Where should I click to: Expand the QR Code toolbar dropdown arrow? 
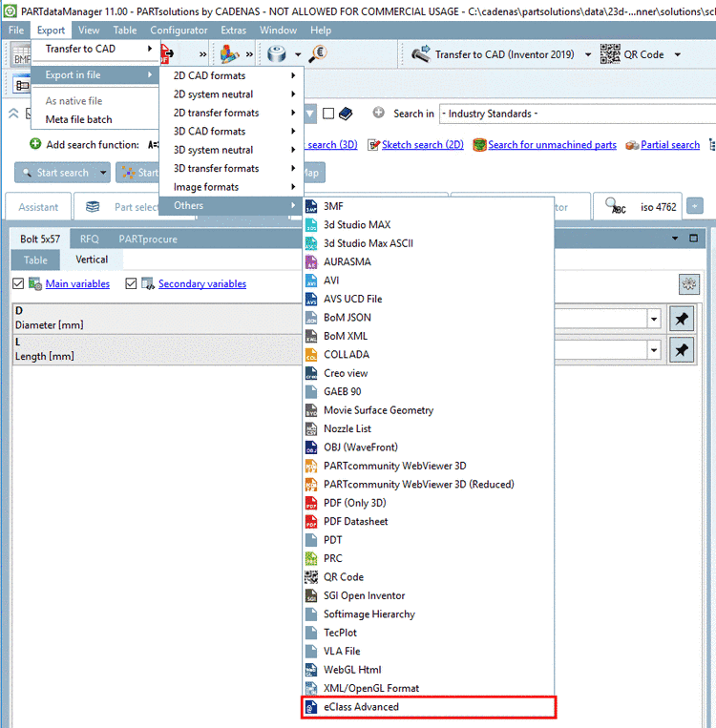678,54
